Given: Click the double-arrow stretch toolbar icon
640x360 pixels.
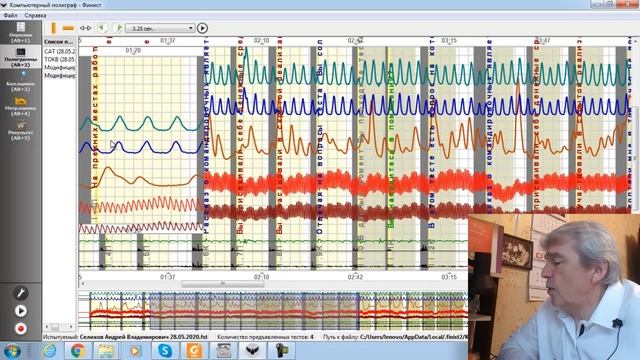Looking at the screenshot, I should tap(86, 28).
